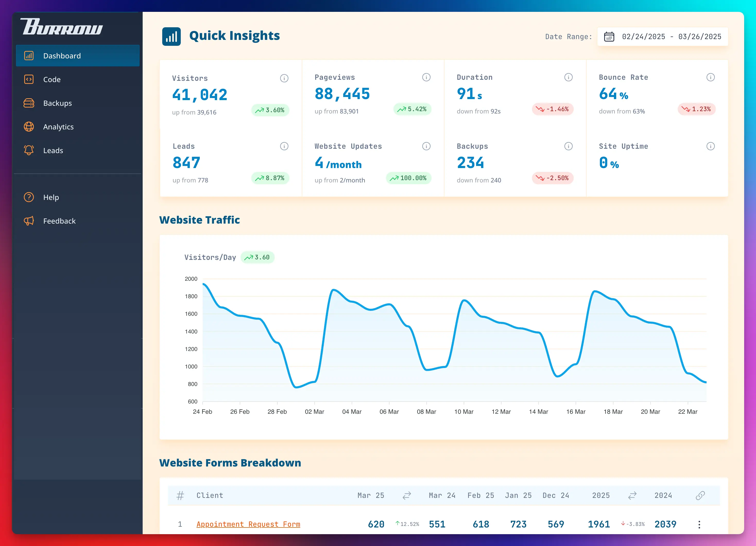The height and width of the screenshot is (546, 756).
Task: Click the 5.42% Pageviews trend badge
Action: [x=412, y=109]
